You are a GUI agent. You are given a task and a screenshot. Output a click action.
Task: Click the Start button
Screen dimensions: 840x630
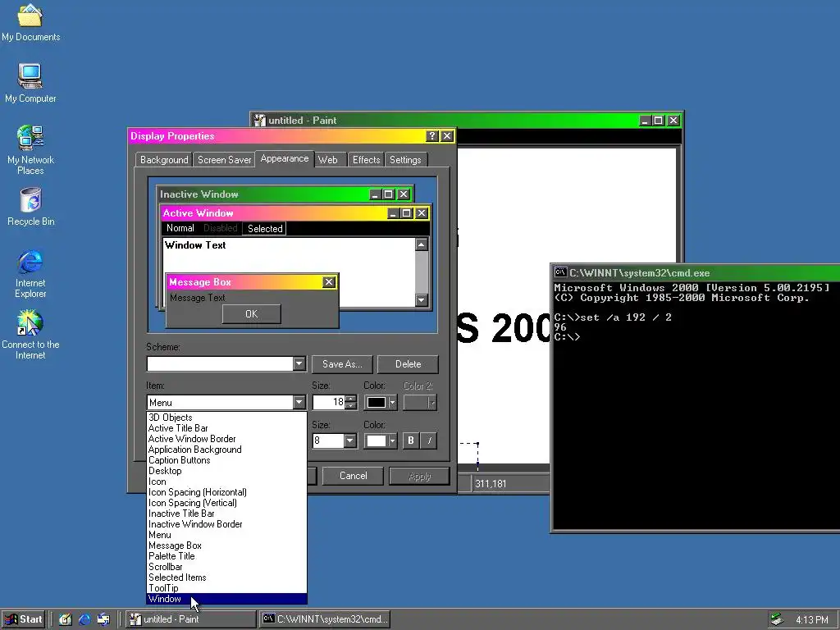coord(23,619)
